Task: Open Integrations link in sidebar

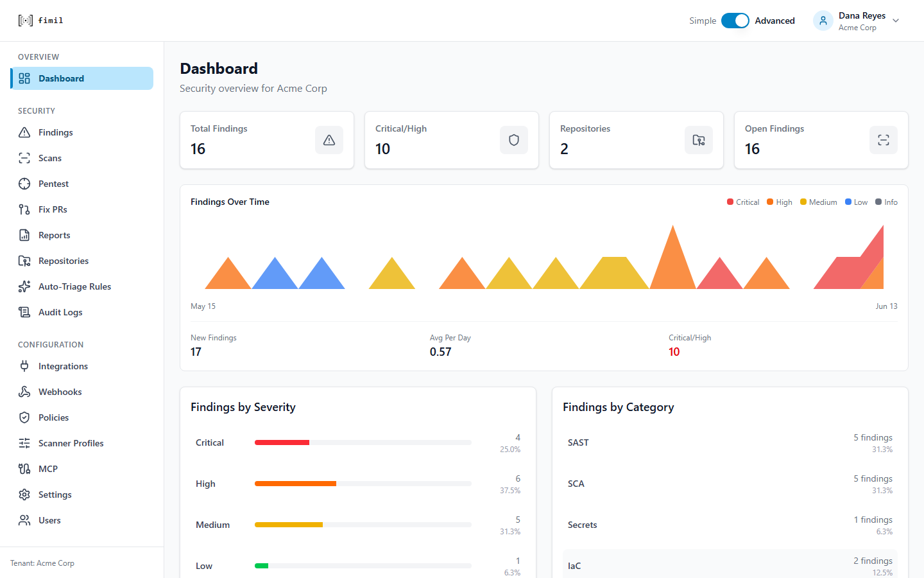Action: click(82, 366)
